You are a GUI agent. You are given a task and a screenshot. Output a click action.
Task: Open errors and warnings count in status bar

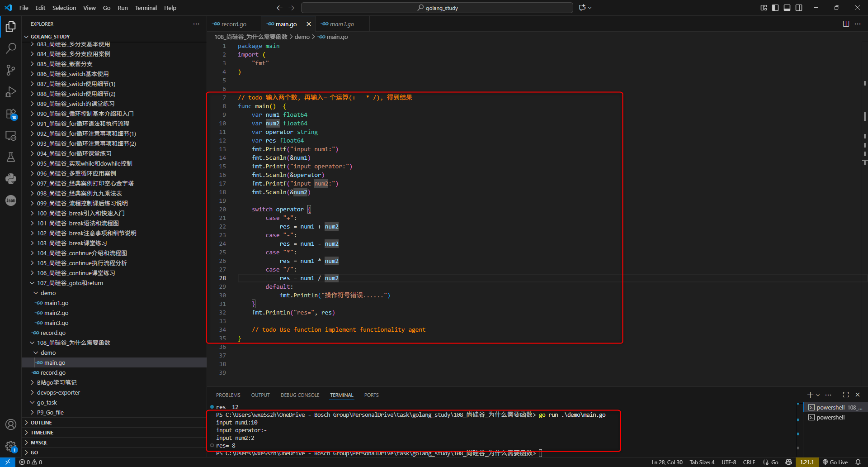coord(31,462)
